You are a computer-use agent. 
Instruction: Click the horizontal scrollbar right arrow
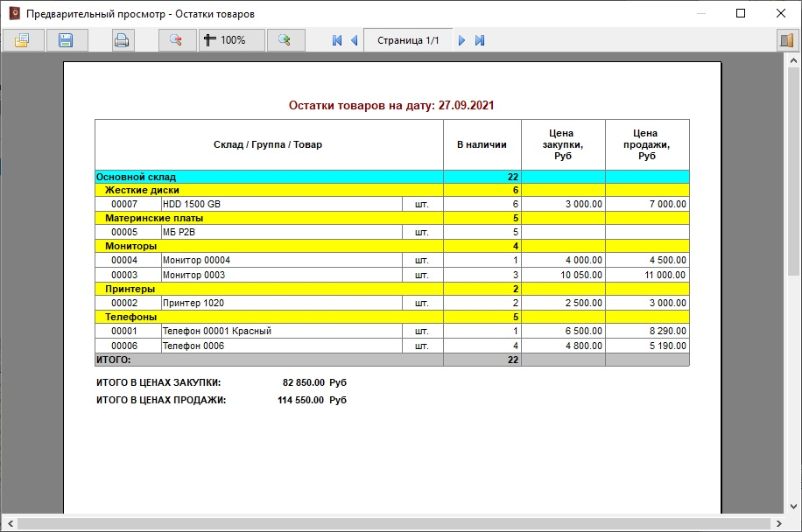779,523
